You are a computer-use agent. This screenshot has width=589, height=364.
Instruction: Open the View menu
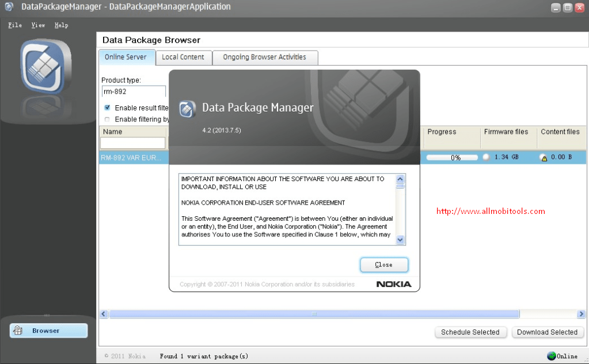pos(38,25)
